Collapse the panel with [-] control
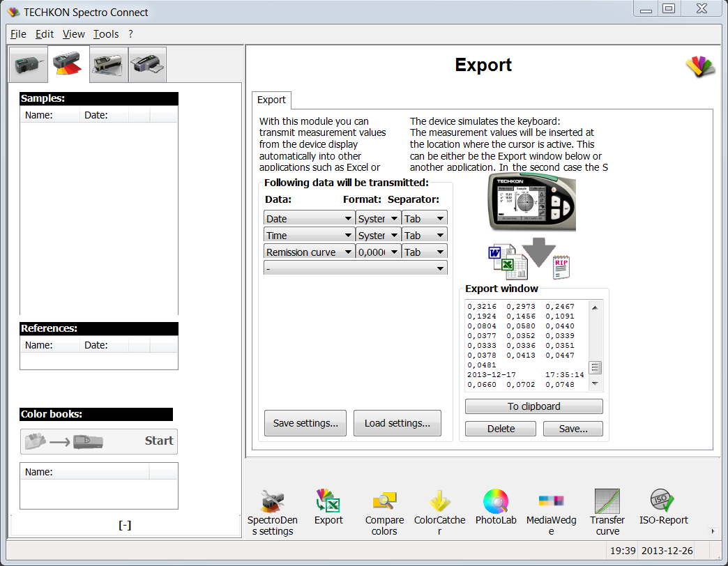728x566 pixels. tap(125, 525)
